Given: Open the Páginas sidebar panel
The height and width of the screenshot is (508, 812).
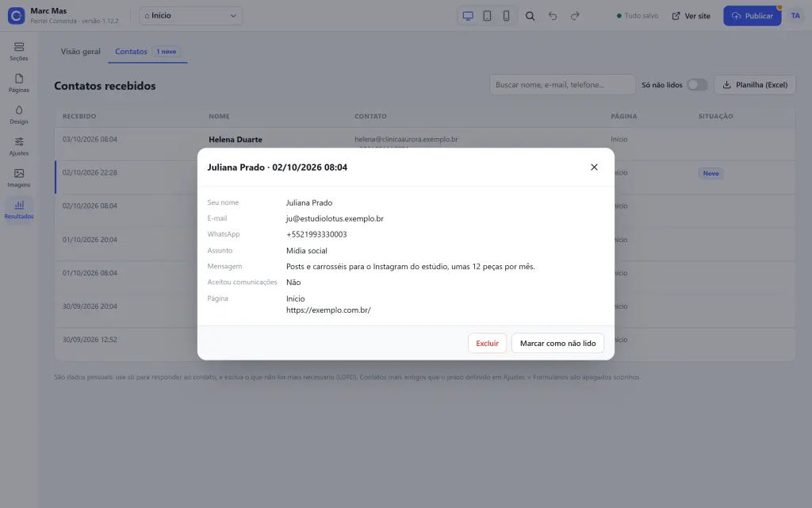Looking at the screenshot, I should click(19, 83).
